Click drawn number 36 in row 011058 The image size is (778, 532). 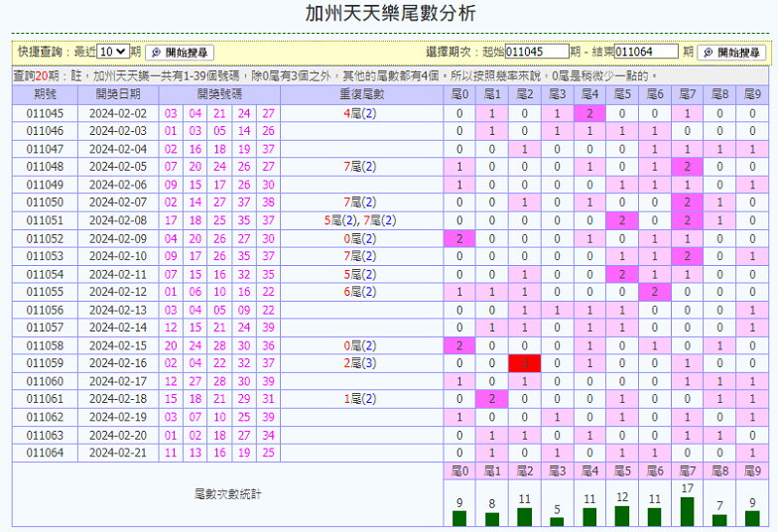coord(268,345)
